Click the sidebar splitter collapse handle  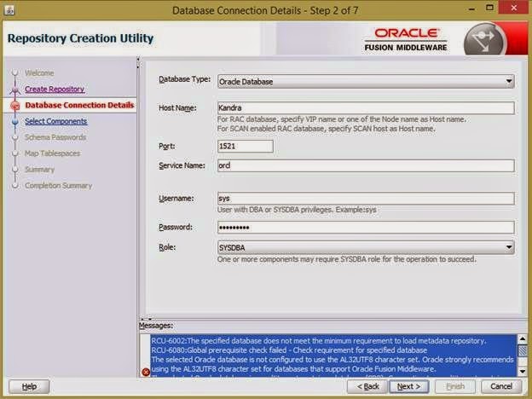click(x=138, y=63)
